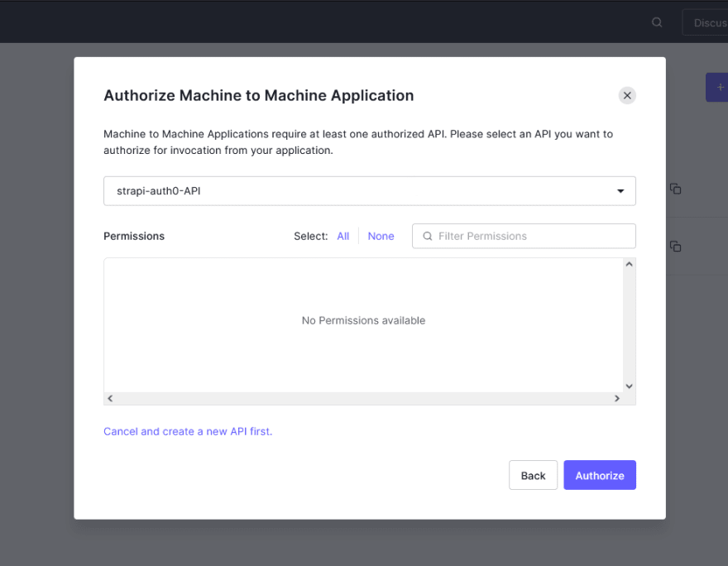Click the No Permissions available message
The image size is (728, 566).
click(x=363, y=320)
